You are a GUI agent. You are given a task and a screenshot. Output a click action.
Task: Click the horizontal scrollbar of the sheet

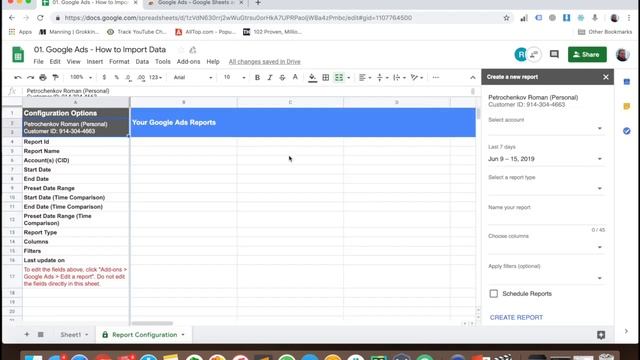tap(152, 324)
